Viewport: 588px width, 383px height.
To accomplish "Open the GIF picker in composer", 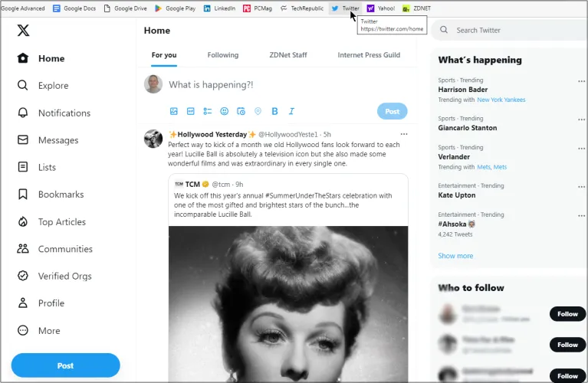I will pos(191,111).
